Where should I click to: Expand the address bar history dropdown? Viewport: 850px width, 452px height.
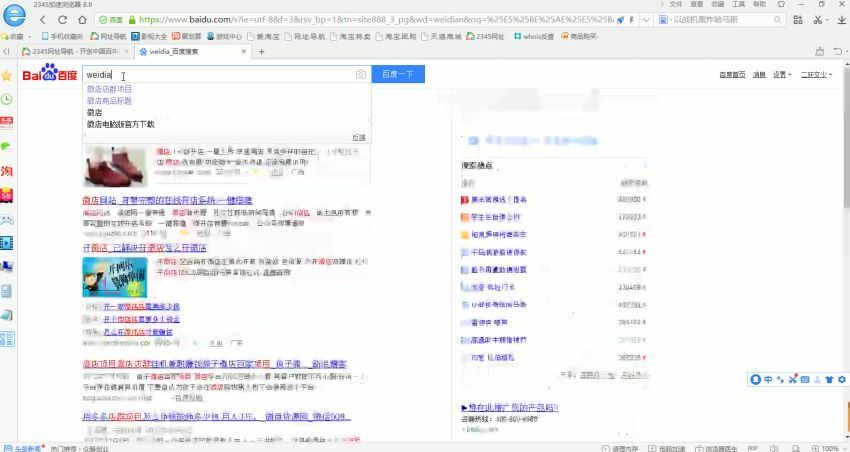(x=646, y=20)
